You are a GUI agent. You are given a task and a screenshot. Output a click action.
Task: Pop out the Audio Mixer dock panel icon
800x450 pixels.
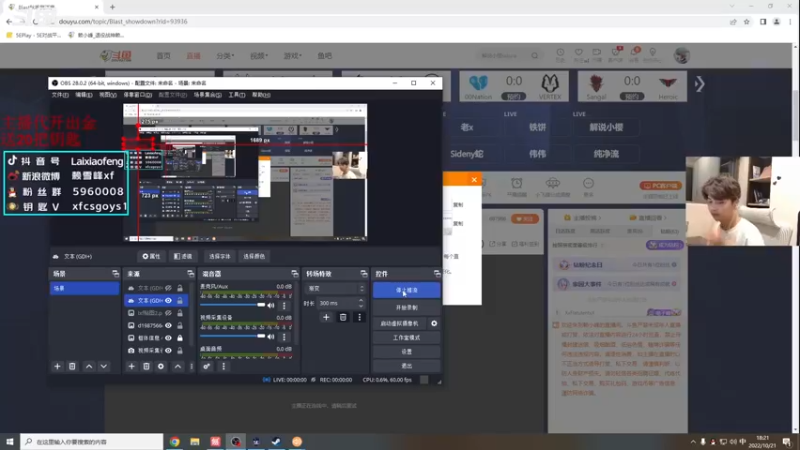294,274
